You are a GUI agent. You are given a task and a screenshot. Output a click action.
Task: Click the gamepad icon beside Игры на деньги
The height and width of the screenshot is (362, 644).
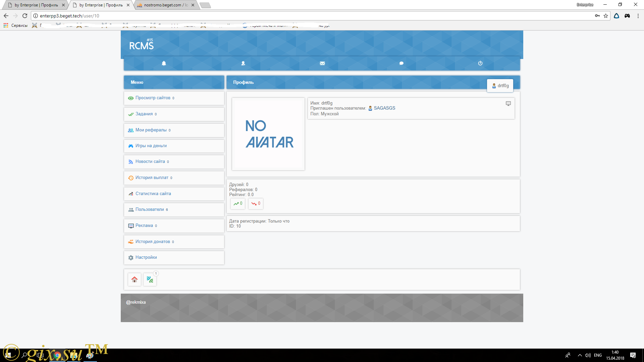click(x=131, y=146)
